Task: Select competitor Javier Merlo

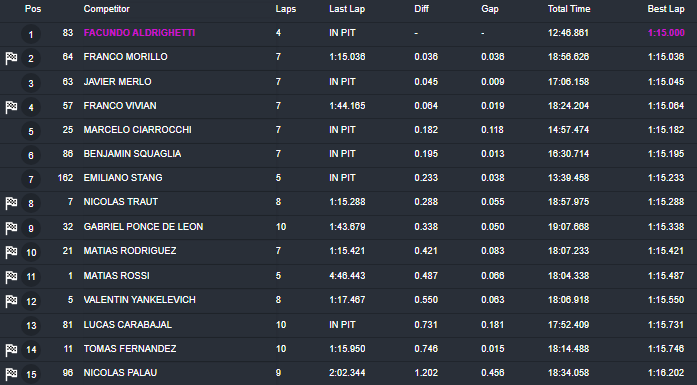Action: pyautogui.click(x=117, y=82)
